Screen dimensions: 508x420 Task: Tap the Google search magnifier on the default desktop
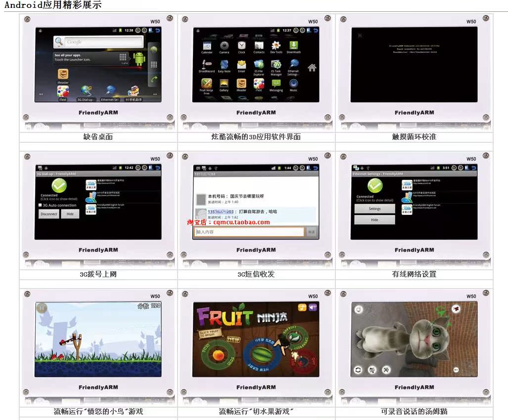click(59, 42)
